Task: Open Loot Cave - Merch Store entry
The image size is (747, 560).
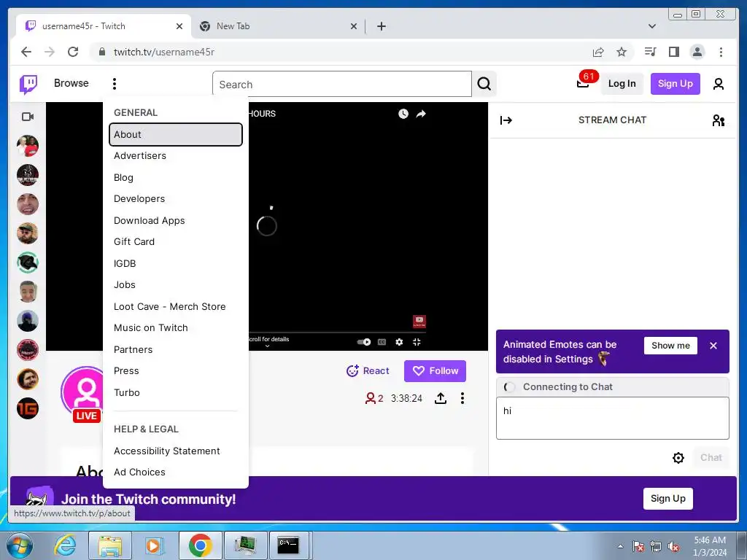Action: pos(175,307)
